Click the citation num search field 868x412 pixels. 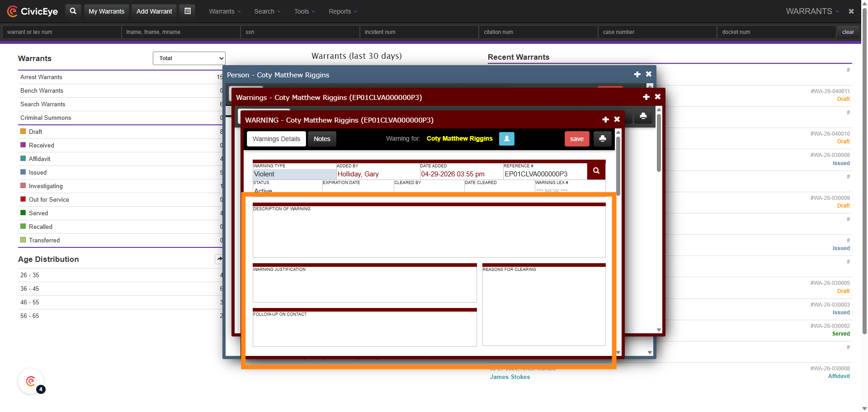click(538, 32)
